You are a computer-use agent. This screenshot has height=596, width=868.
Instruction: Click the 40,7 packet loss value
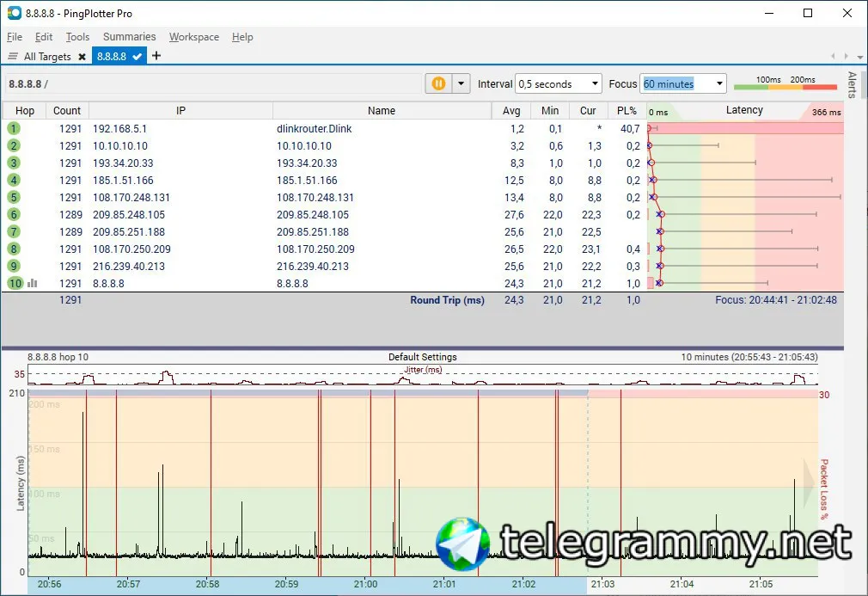pos(630,128)
